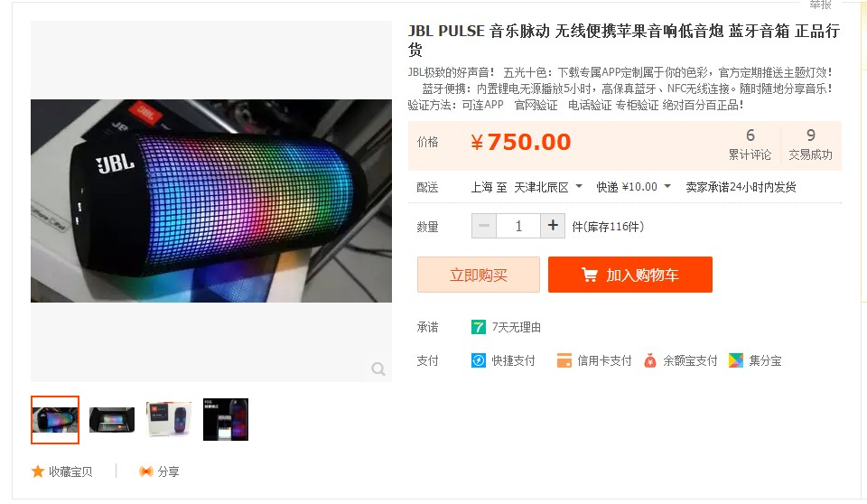Viewport: 867px width, 504px height.
Task: Select the fourth dark thumbnail image
Action: [226, 419]
